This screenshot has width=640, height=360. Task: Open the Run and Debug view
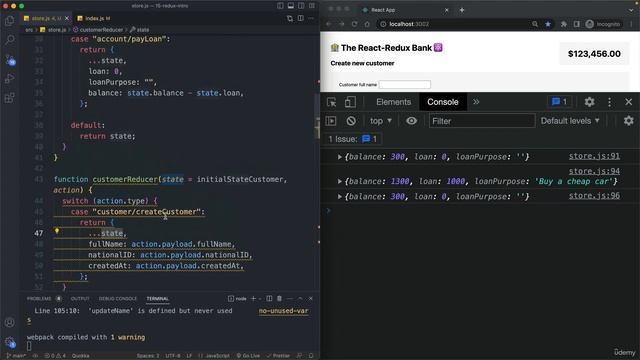tap(9, 78)
